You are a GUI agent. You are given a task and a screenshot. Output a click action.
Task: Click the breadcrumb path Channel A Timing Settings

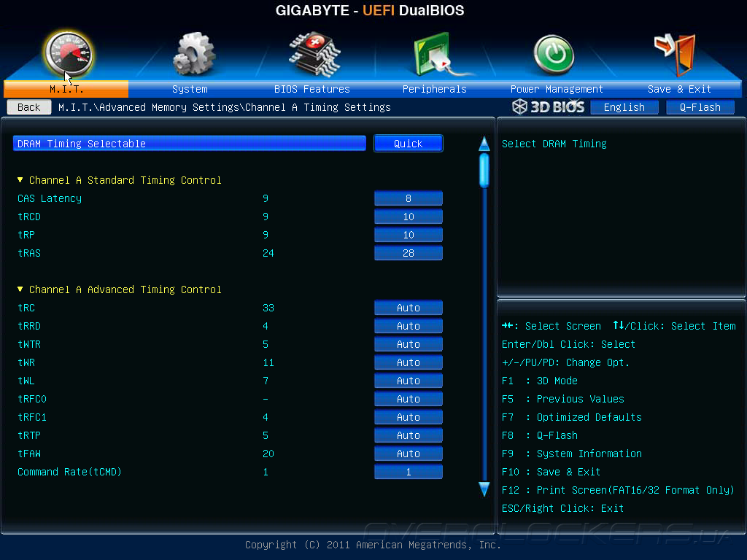(x=318, y=107)
